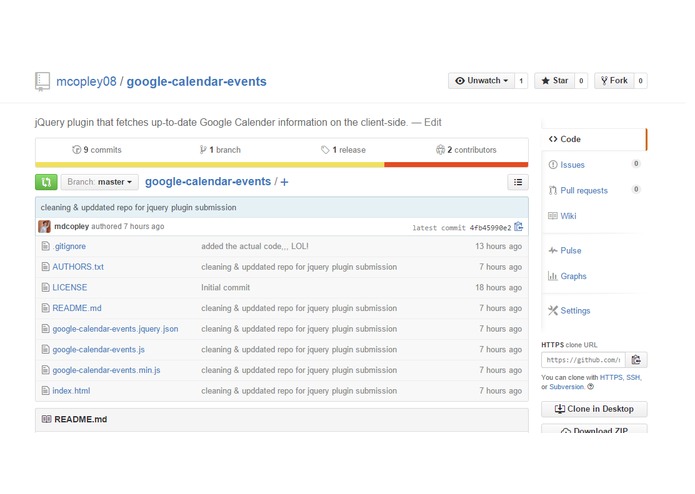
Task: Click the watchers count 1
Action: click(x=521, y=81)
